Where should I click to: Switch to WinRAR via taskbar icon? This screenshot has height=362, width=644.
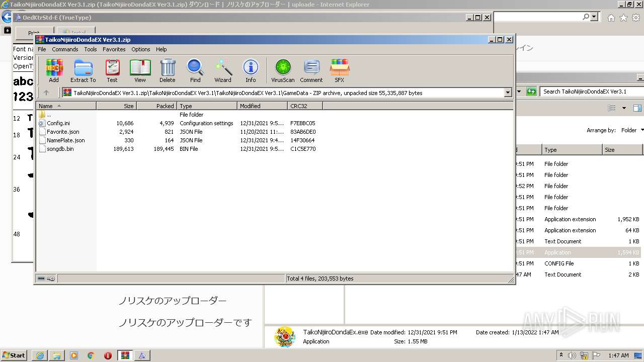click(x=125, y=355)
